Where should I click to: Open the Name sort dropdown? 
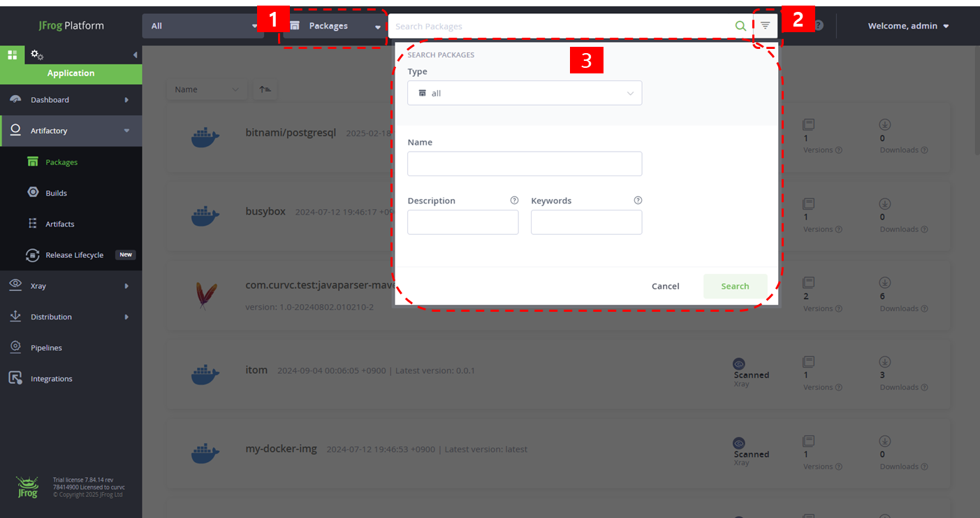tap(207, 89)
